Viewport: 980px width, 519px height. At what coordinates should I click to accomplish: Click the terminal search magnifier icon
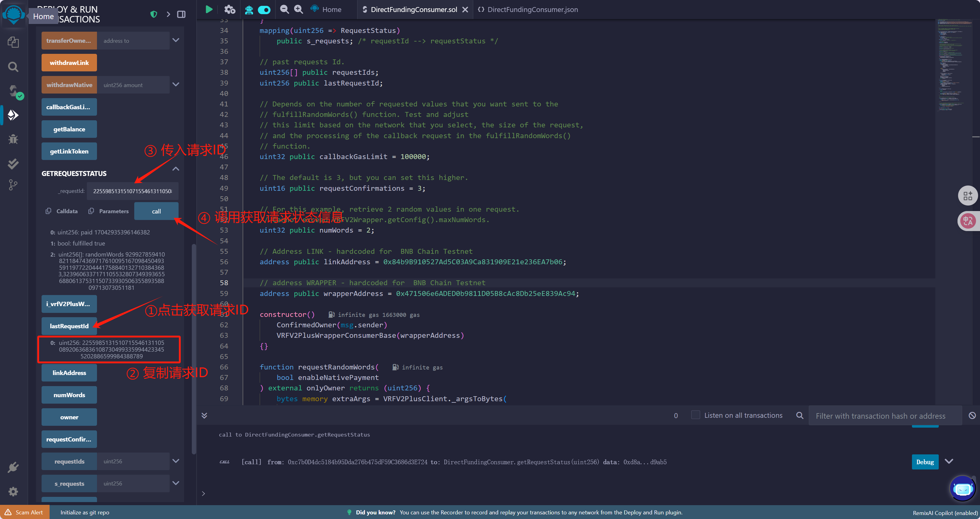(x=800, y=415)
